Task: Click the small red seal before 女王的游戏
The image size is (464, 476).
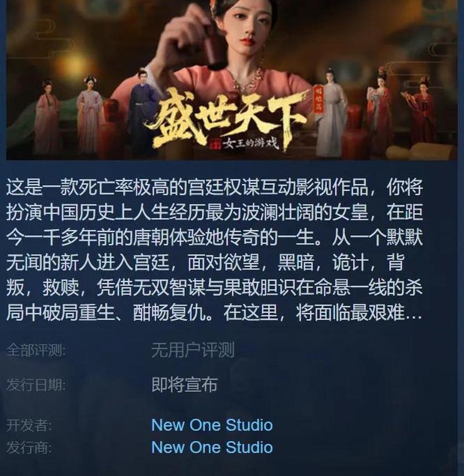Action: click(216, 144)
